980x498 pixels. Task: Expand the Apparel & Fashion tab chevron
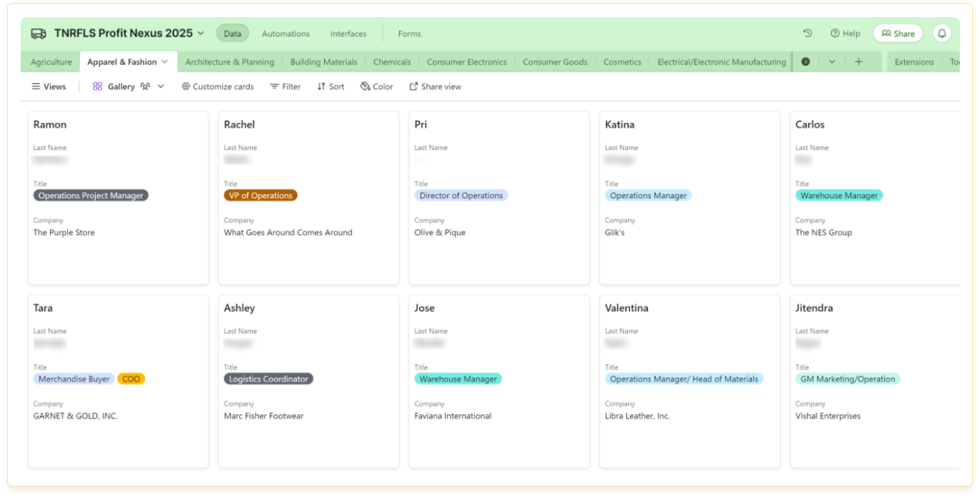pos(165,62)
